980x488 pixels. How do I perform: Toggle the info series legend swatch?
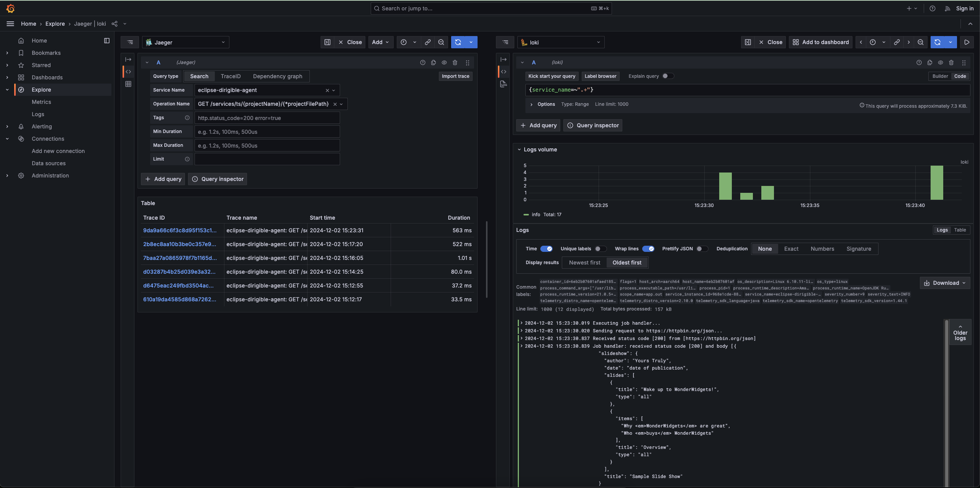tap(526, 215)
